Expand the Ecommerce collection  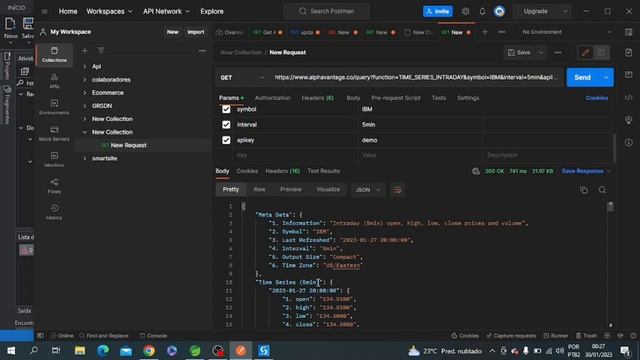[x=85, y=93]
